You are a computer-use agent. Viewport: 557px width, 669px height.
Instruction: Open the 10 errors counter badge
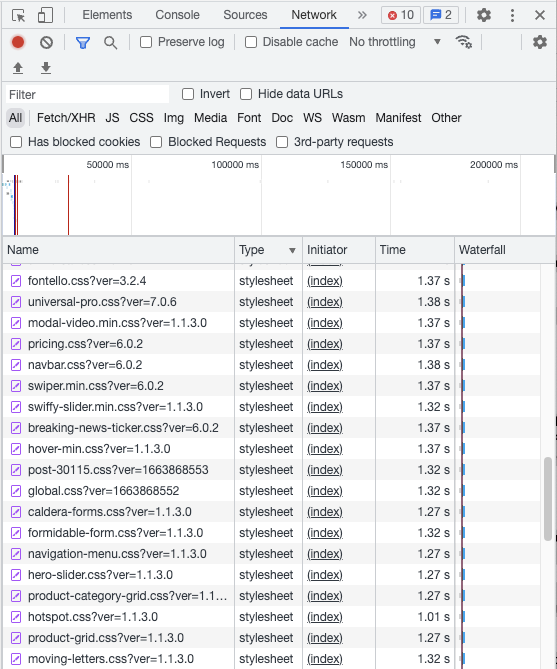coord(400,15)
